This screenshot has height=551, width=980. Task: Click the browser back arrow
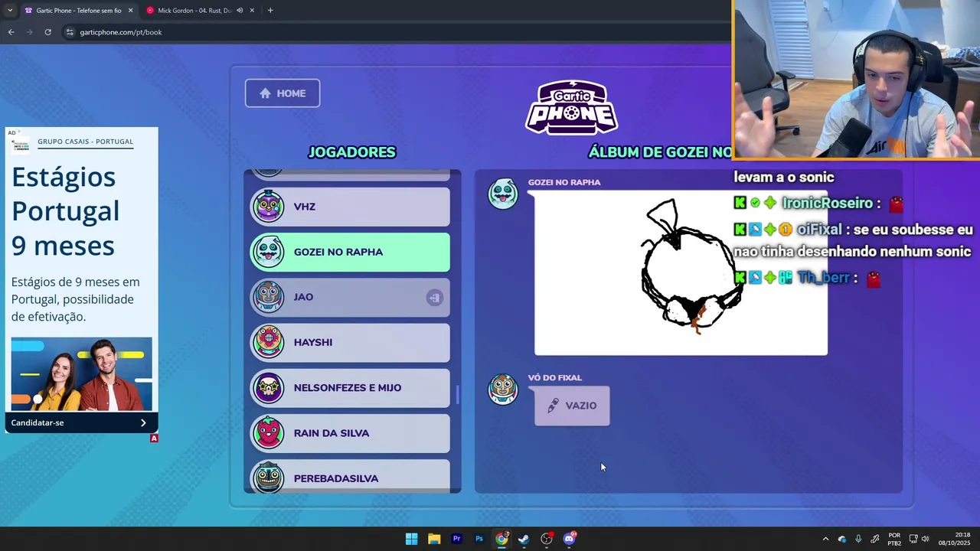click(x=11, y=32)
